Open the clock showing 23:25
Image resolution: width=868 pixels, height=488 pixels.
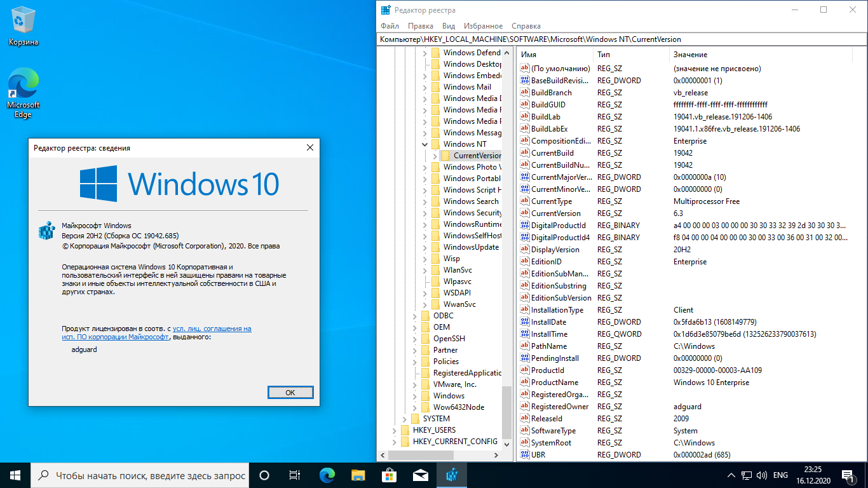[812, 475]
